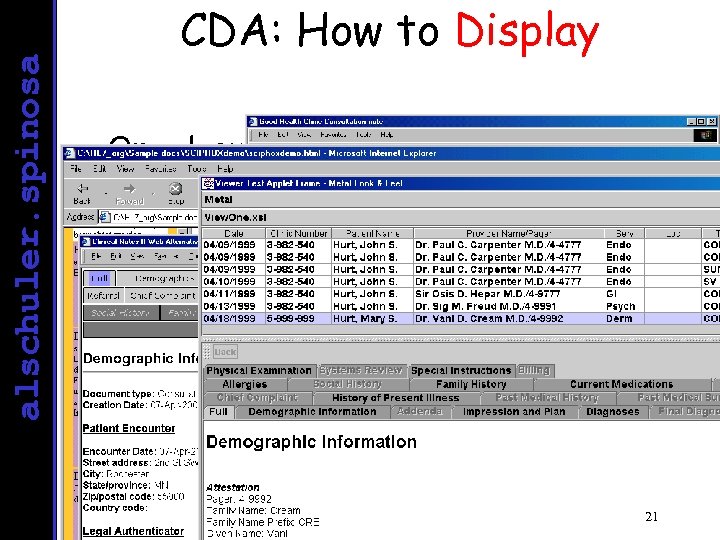Open File menu in Internet Explorer window
This screenshot has width=720, height=540.
pyautogui.click(x=76, y=169)
